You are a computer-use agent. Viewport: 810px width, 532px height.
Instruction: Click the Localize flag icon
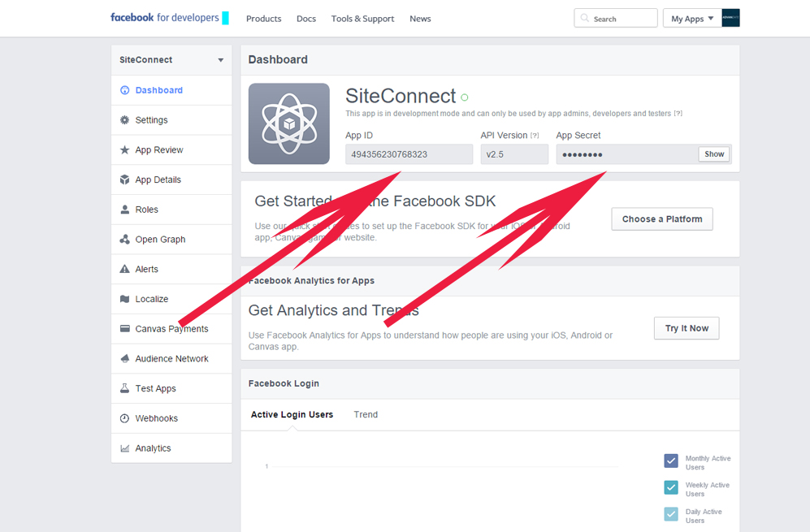click(x=124, y=299)
